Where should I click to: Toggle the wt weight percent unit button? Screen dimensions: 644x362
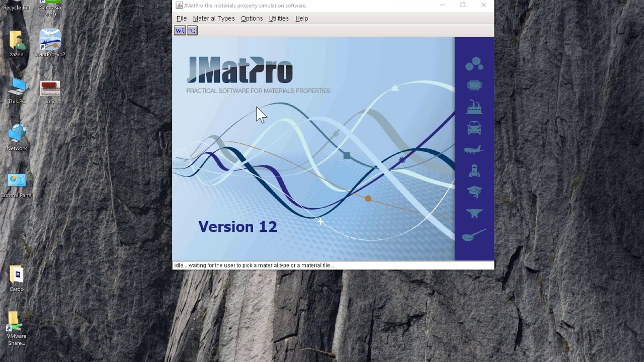coord(180,31)
